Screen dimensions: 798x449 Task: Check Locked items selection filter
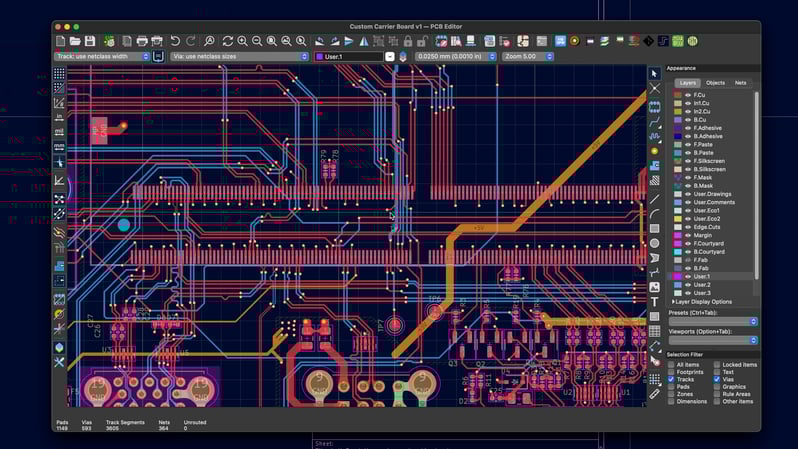717,364
